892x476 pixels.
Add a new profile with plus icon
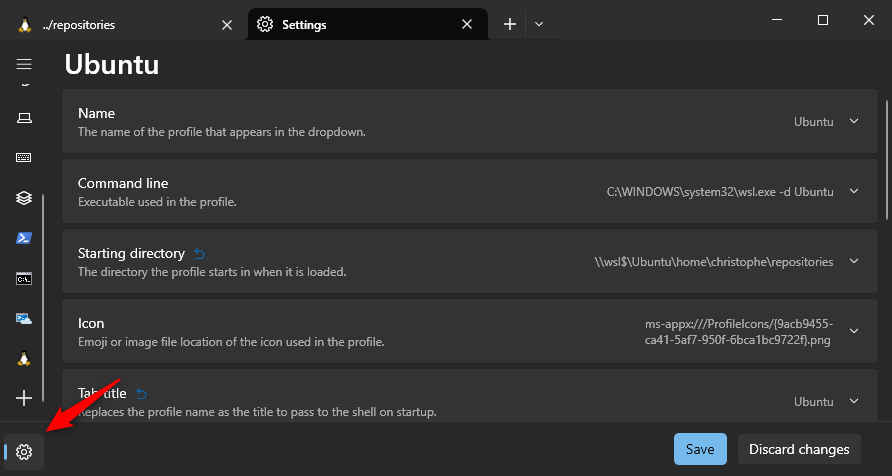tap(24, 398)
